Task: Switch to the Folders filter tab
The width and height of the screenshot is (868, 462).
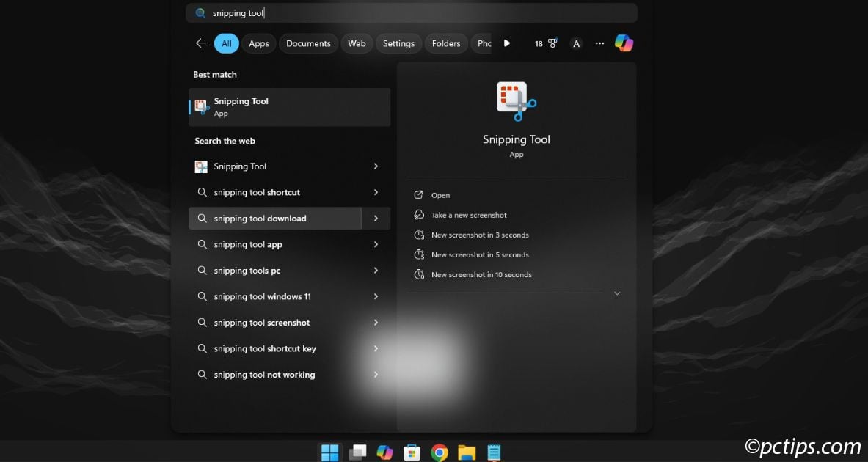Action: click(x=445, y=43)
